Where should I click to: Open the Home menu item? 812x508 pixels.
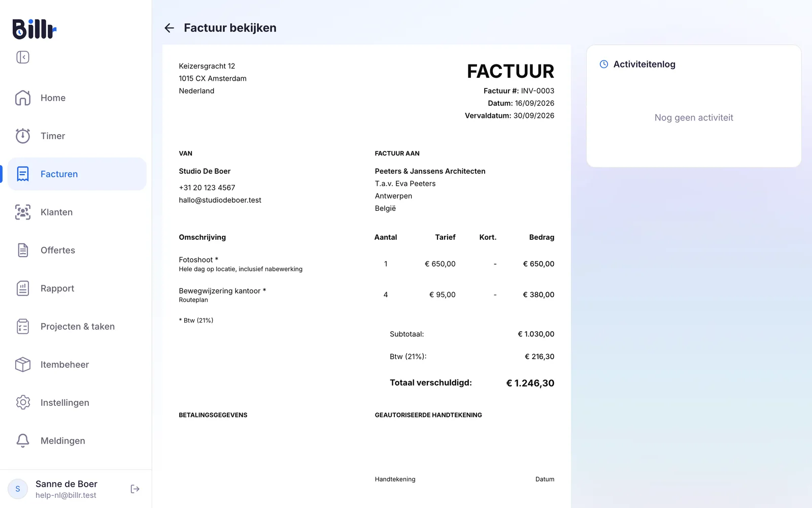[x=77, y=98]
